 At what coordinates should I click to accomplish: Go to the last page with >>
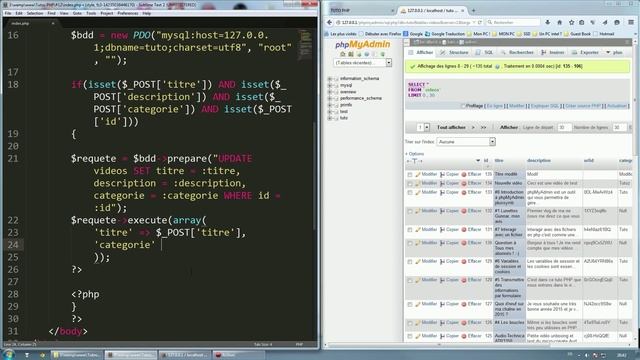pyautogui.click(x=483, y=127)
